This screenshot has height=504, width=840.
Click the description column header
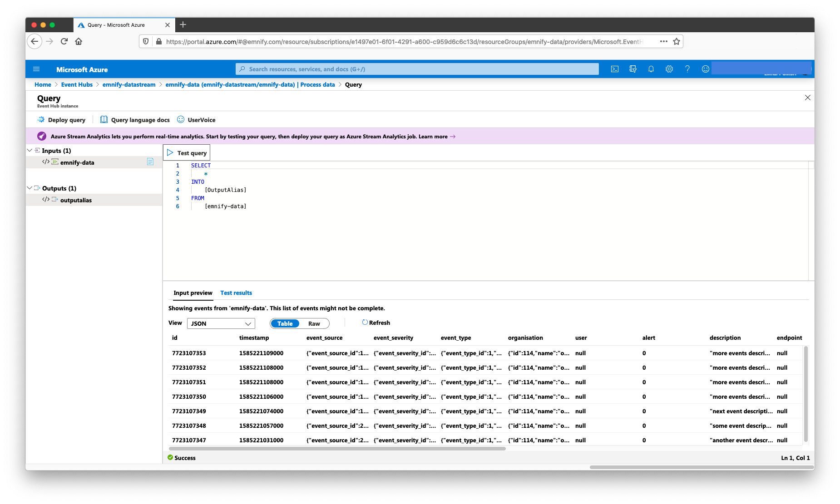click(x=725, y=338)
